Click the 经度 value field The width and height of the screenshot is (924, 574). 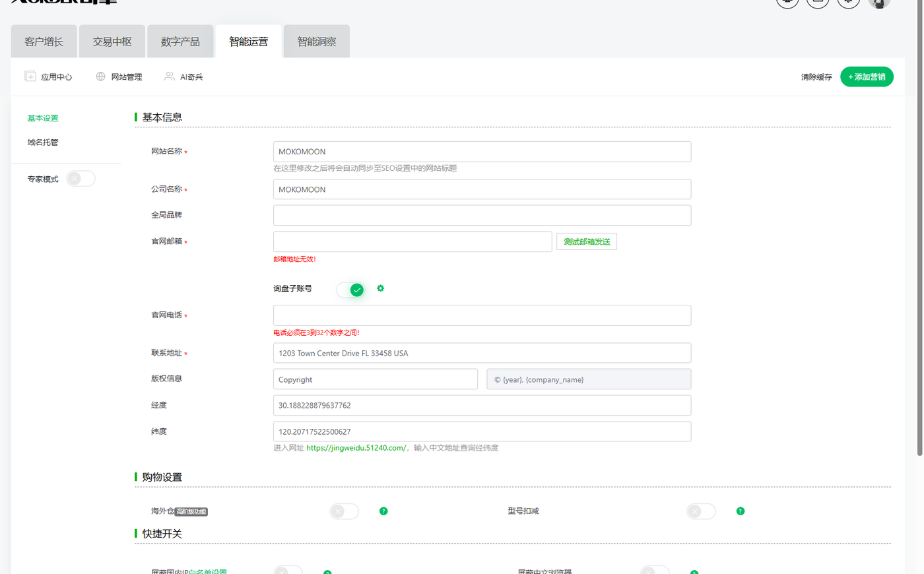tap(482, 405)
